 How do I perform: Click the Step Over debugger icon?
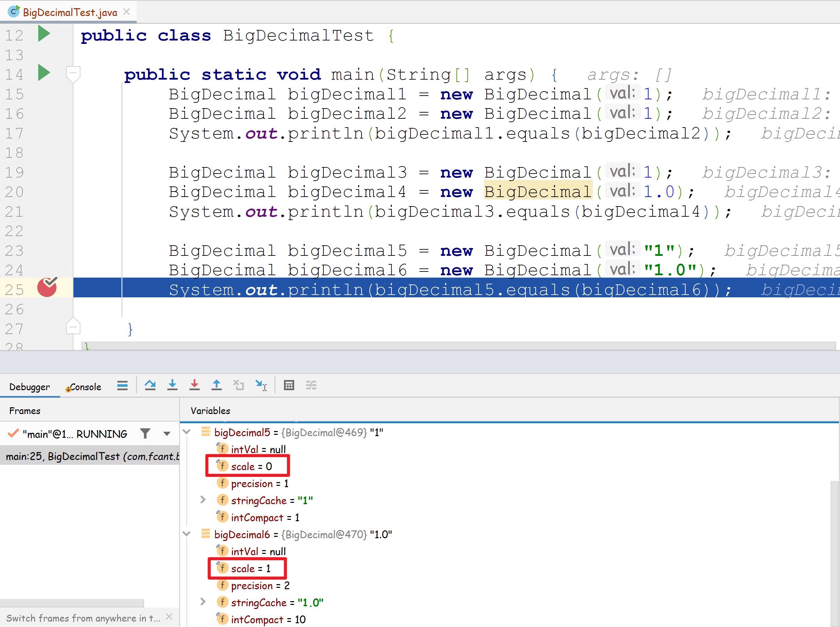click(x=150, y=385)
